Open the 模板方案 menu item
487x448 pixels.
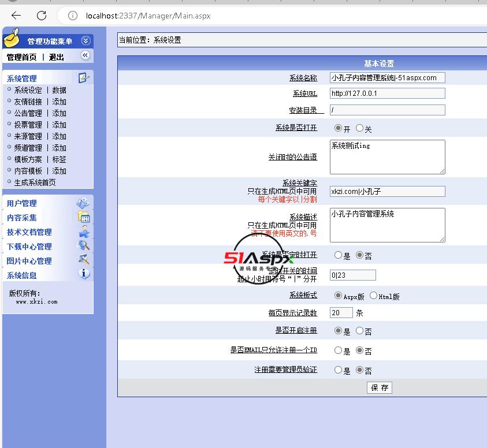tap(28, 159)
